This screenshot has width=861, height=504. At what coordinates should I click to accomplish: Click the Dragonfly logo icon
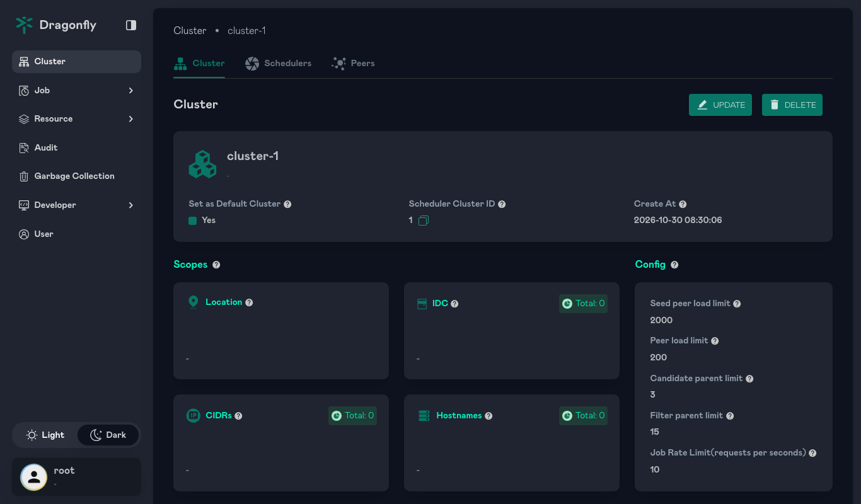pyautogui.click(x=24, y=25)
